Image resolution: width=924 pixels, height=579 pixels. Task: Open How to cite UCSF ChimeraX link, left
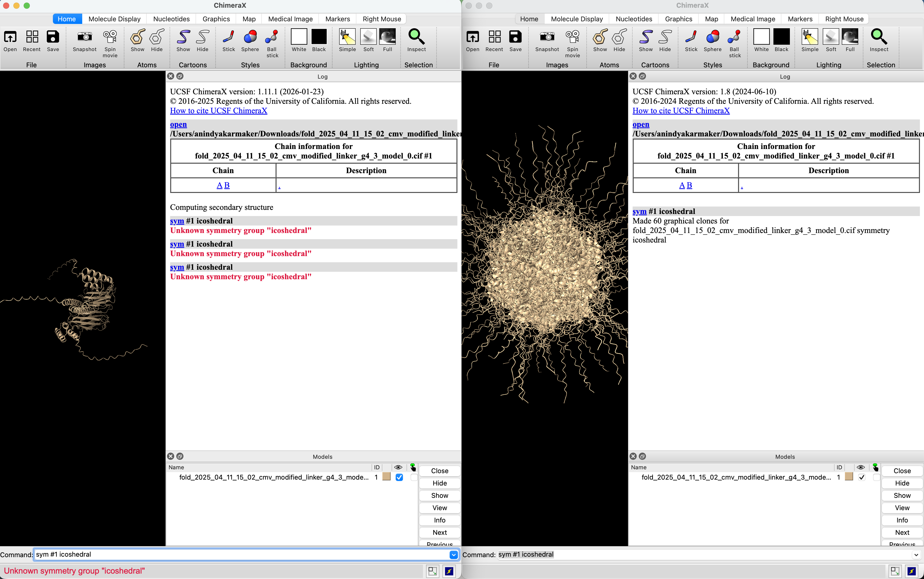coord(218,111)
